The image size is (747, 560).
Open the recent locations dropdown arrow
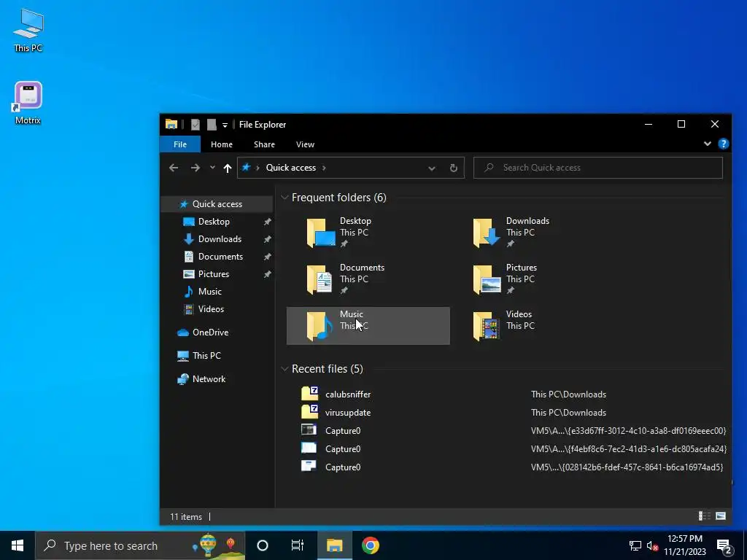pyautogui.click(x=212, y=168)
